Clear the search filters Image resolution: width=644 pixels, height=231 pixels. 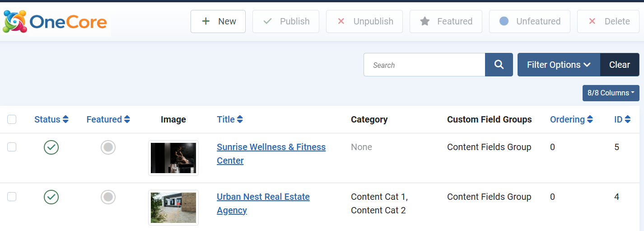[x=619, y=65]
